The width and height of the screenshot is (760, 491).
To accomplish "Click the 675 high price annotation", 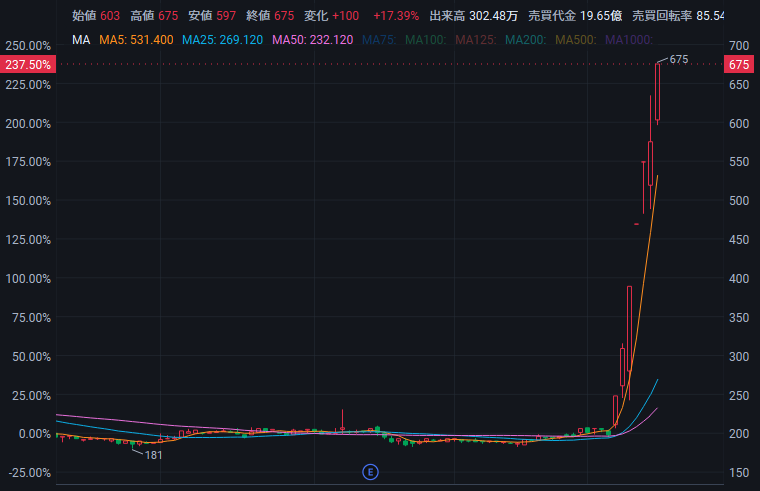I will coord(679,59).
